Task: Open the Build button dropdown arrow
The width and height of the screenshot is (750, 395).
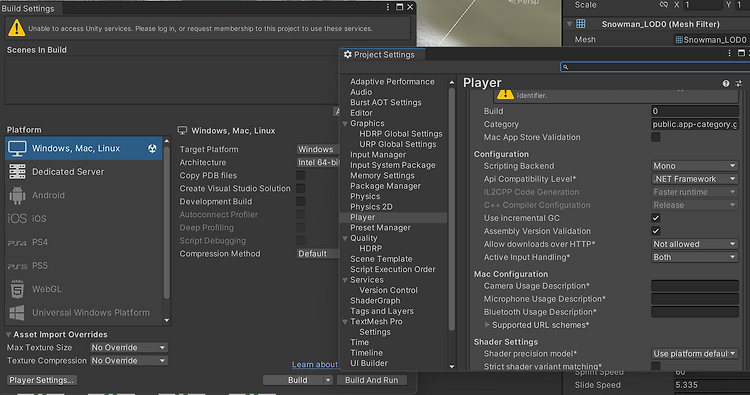Action: [x=328, y=380]
